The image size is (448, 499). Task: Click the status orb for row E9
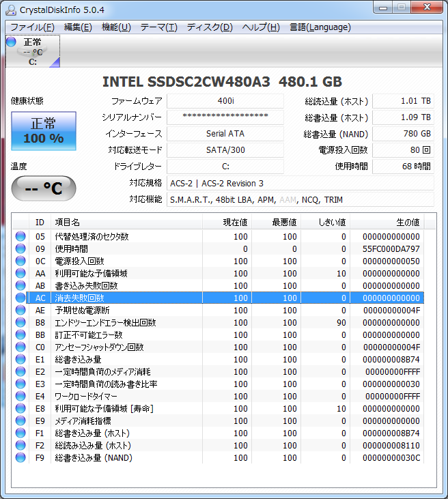tap(20, 420)
